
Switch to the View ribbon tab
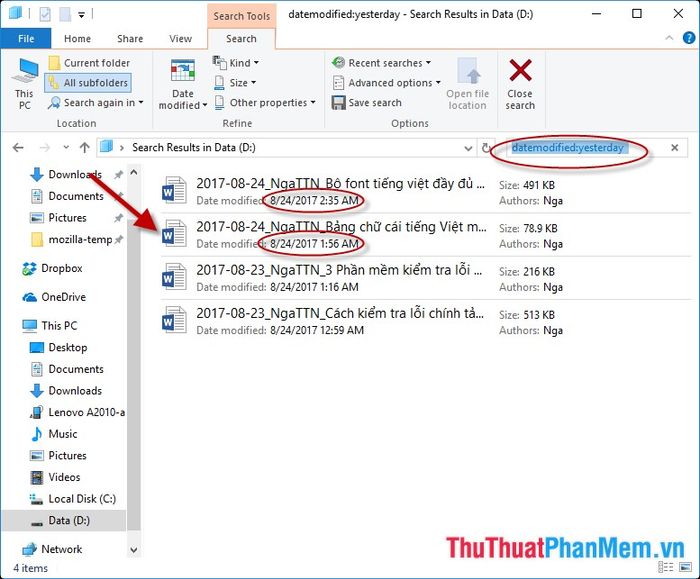pyautogui.click(x=180, y=39)
